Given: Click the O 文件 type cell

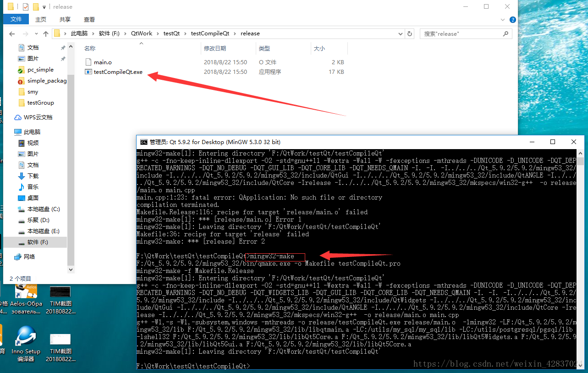Looking at the screenshot, I should tap(268, 62).
